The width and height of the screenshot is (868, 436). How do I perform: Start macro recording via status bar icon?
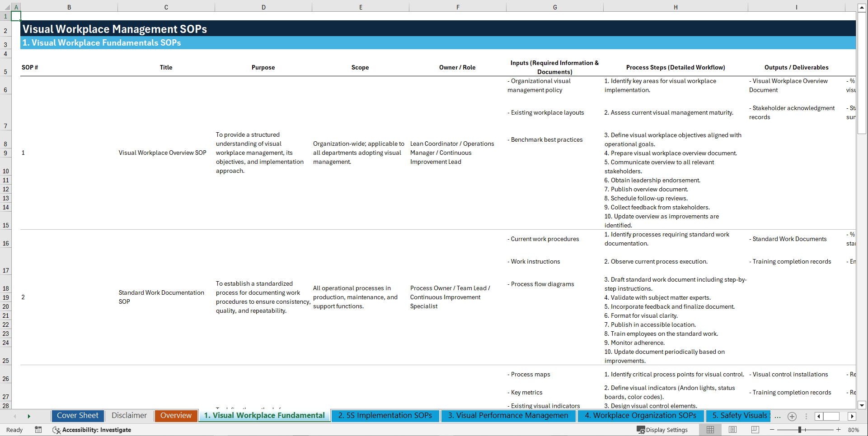[38, 430]
